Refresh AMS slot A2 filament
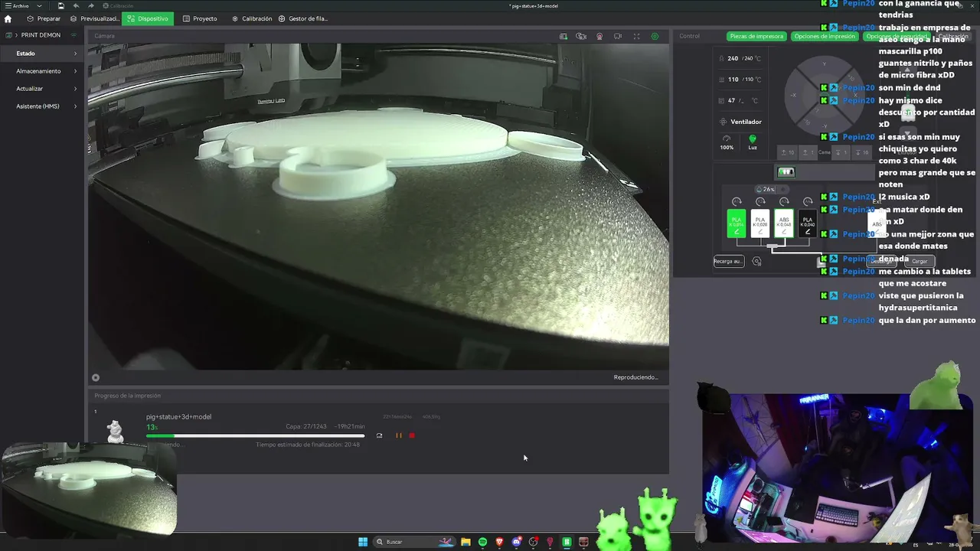The width and height of the screenshot is (980, 551). 760,202
